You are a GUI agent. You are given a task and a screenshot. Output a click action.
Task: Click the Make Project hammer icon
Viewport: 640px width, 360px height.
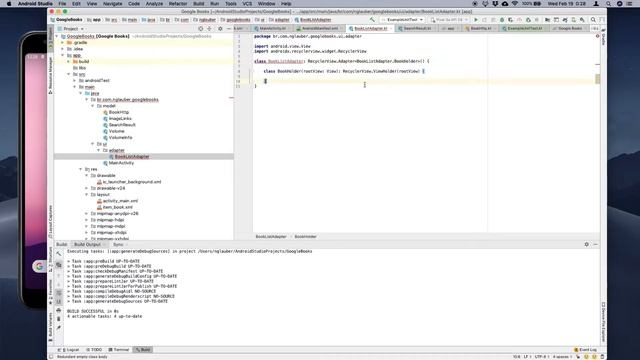coord(372,20)
